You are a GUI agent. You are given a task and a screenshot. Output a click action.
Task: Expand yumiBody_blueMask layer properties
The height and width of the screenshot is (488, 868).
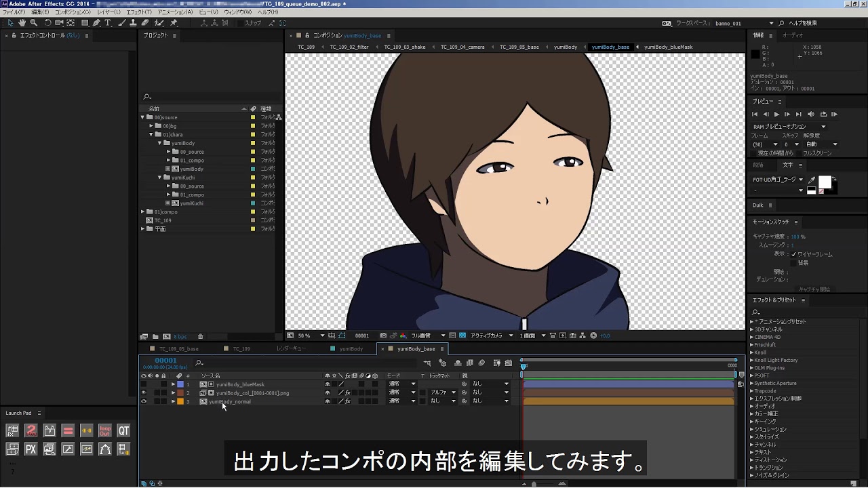click(173, 384)
